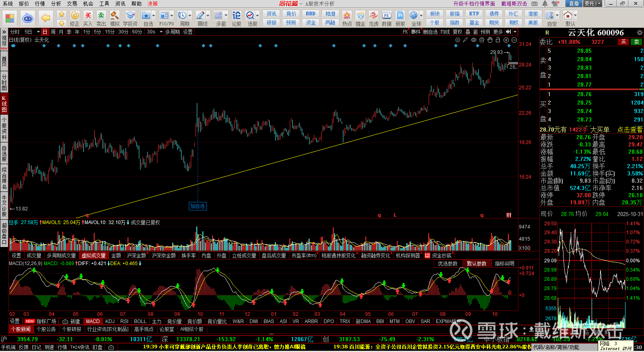Click the 加自选 add-to-watchlist button

point(198,206)
